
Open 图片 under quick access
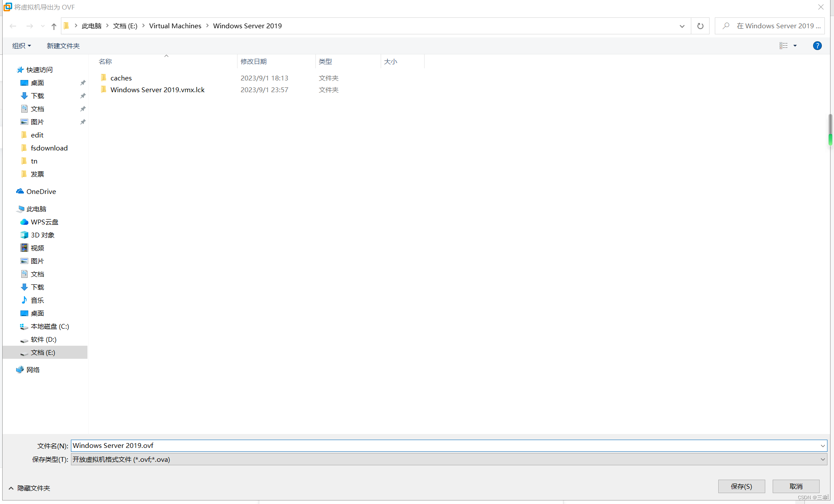click(x=37, y=122)
